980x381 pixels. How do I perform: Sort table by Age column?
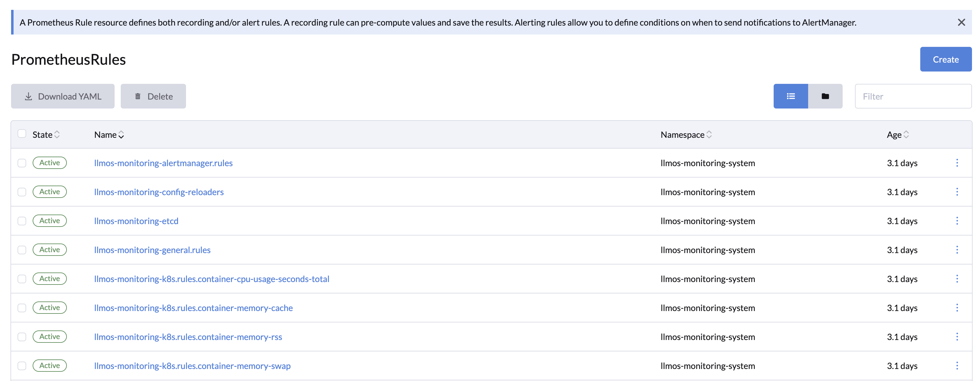898,135
